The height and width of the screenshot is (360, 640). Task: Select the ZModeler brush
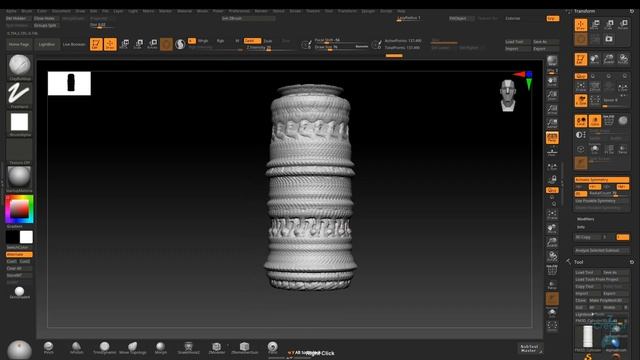216,348
